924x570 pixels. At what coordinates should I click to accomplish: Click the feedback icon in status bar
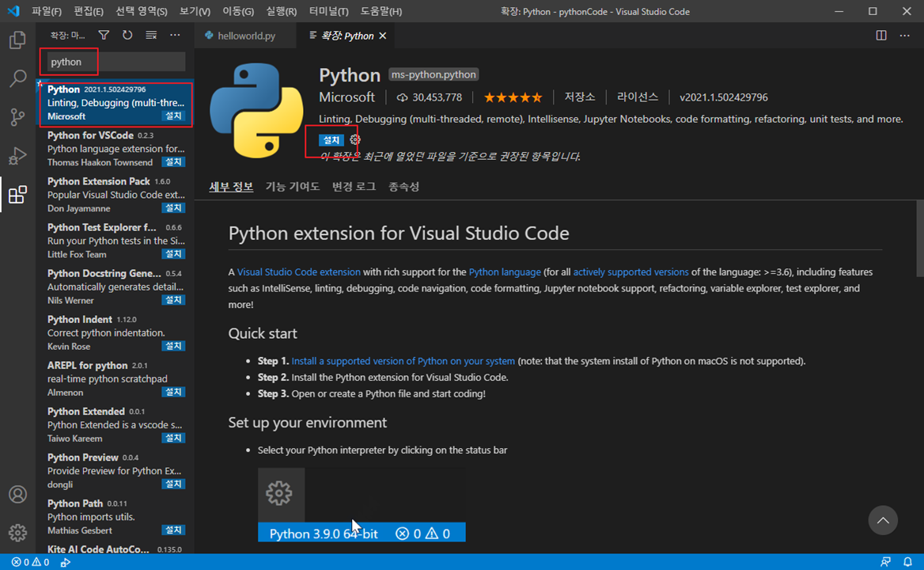pyautogui.click(x=885, y=562)
